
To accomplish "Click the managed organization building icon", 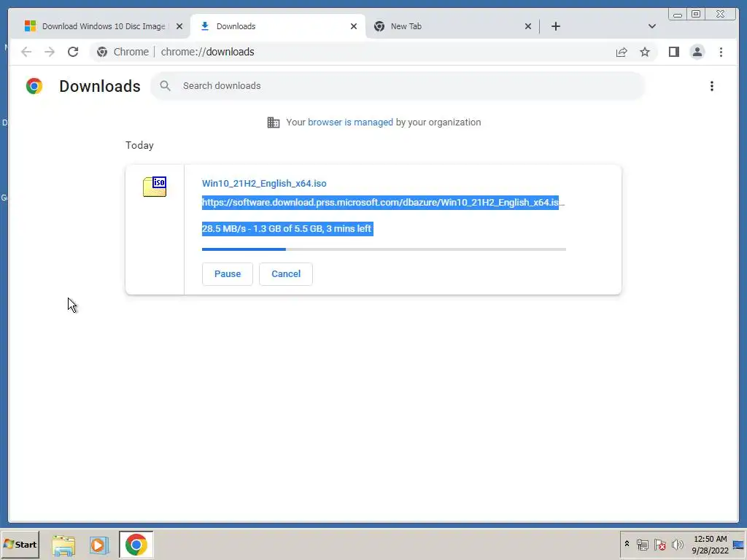I will pos(274,122).
